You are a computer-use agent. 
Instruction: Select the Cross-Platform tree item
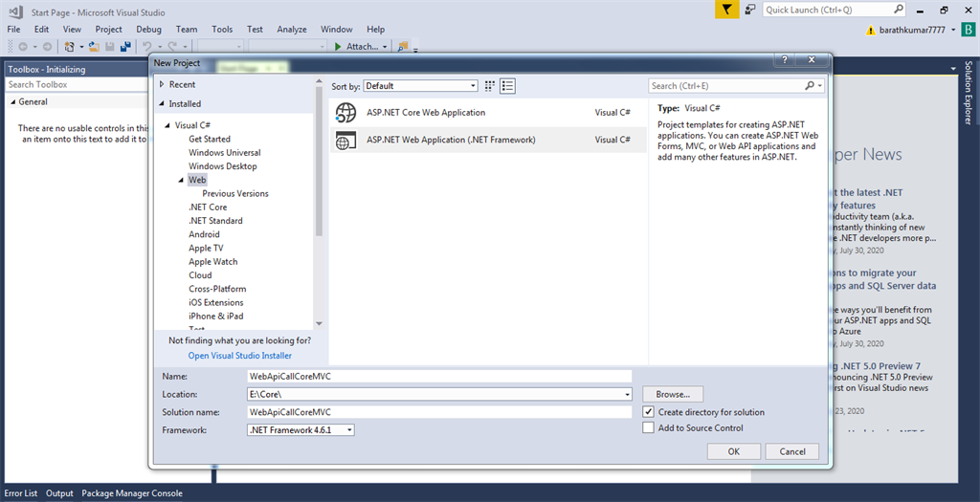pyautogui.click(x=217, y=289)
